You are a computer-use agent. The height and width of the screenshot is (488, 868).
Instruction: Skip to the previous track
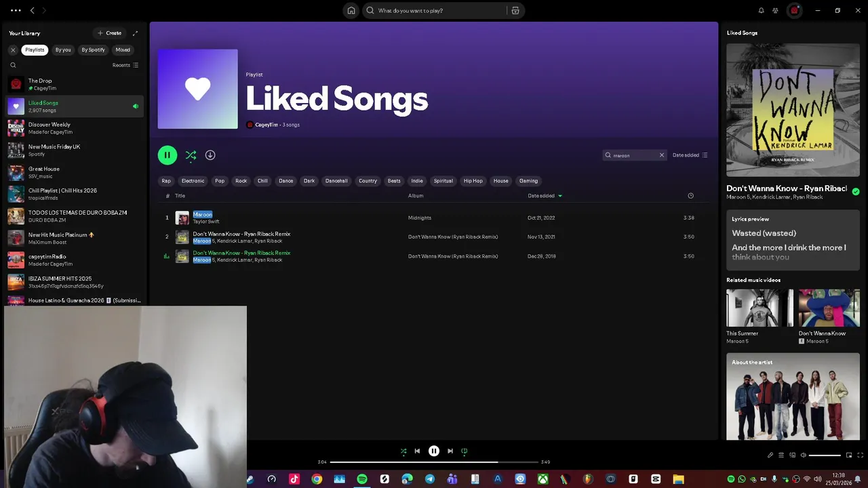pyautogui.click(x=417, y=451)
